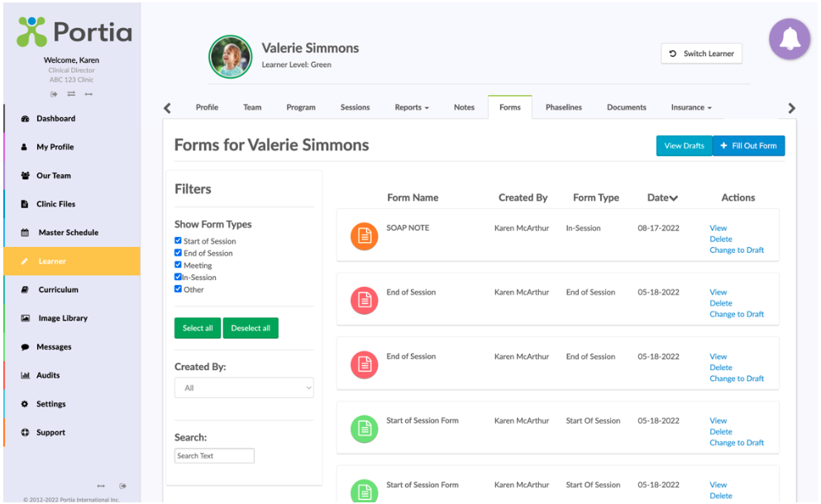Expand the Insurance tab dropdown
Image resolution: width=821 pixels, height=504 pixels.
(x=691, y=107)
